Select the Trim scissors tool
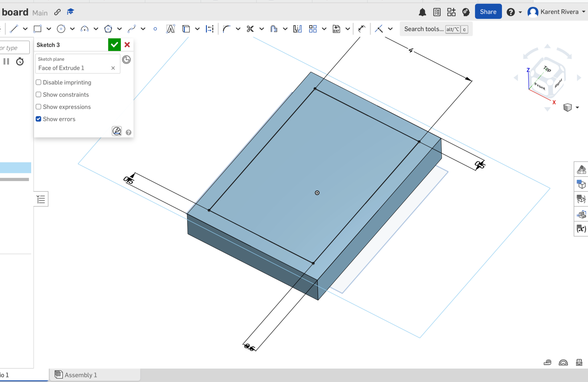Screen dimensions: 588x382 pyautogui.click(x=250, y=29)
